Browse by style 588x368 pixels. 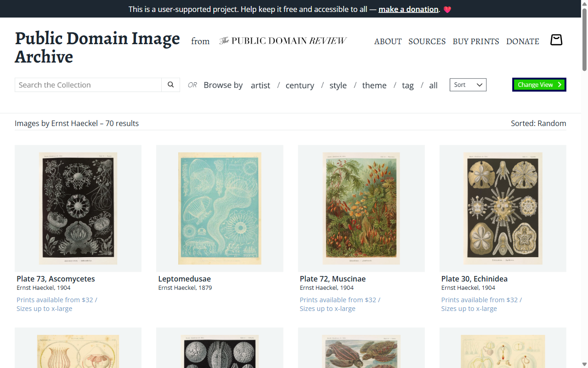[338, 86]
